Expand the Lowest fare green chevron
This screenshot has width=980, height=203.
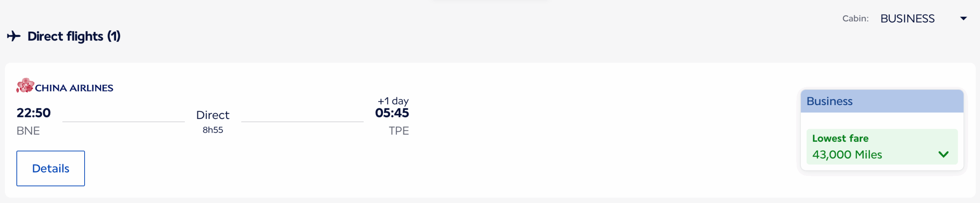point(943,154)
